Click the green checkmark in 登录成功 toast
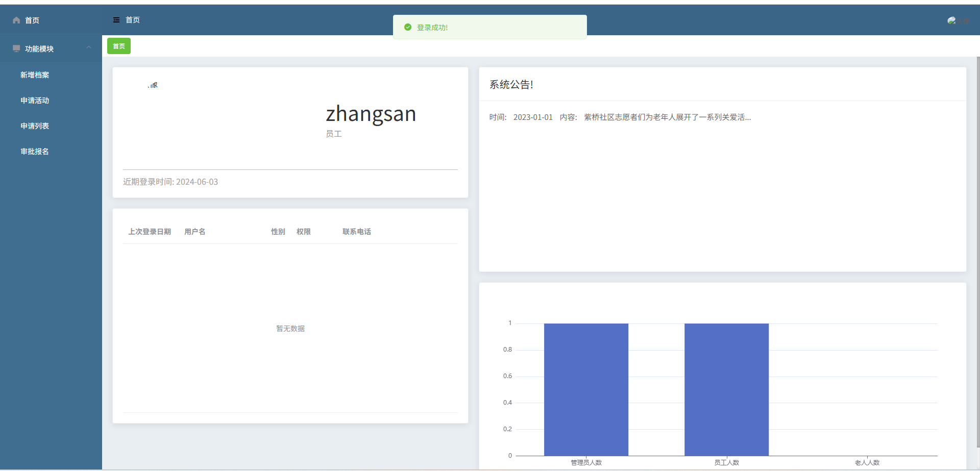980x471 pixels. (408, 27)
